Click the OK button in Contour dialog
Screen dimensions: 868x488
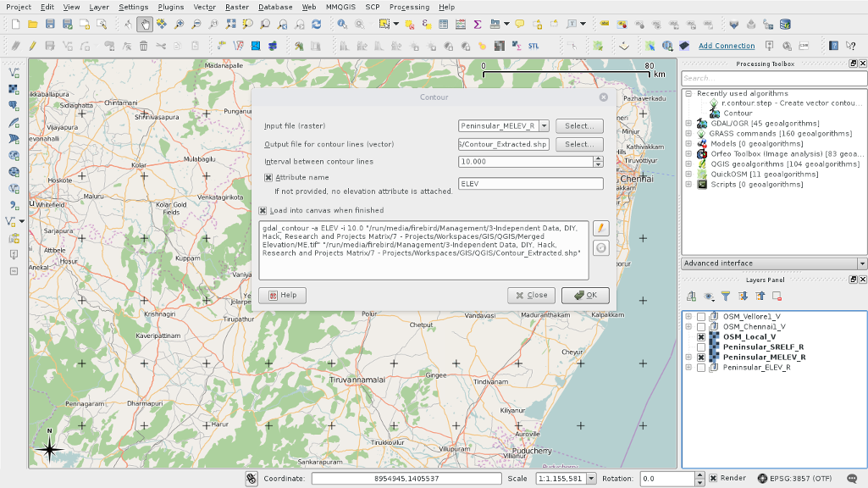585,295
